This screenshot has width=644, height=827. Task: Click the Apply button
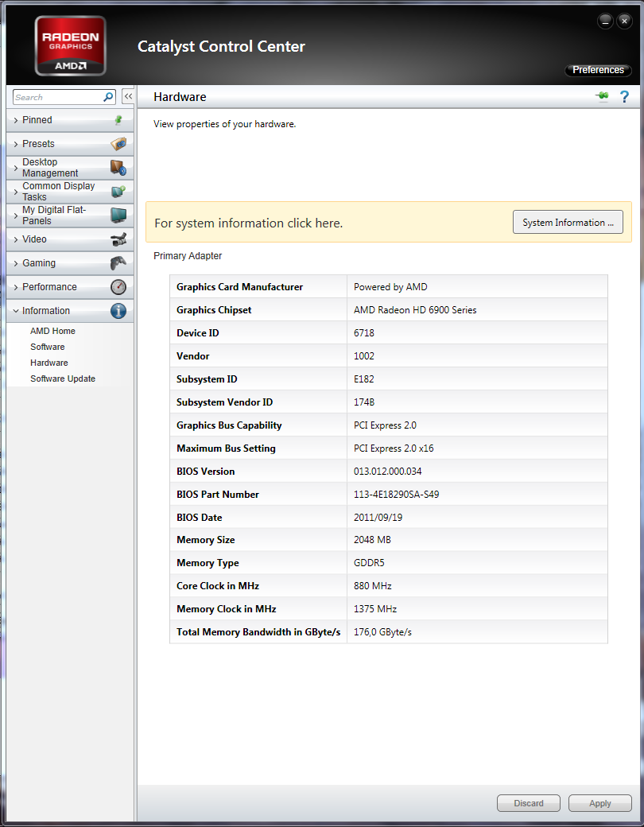click(x=600, y=803)
